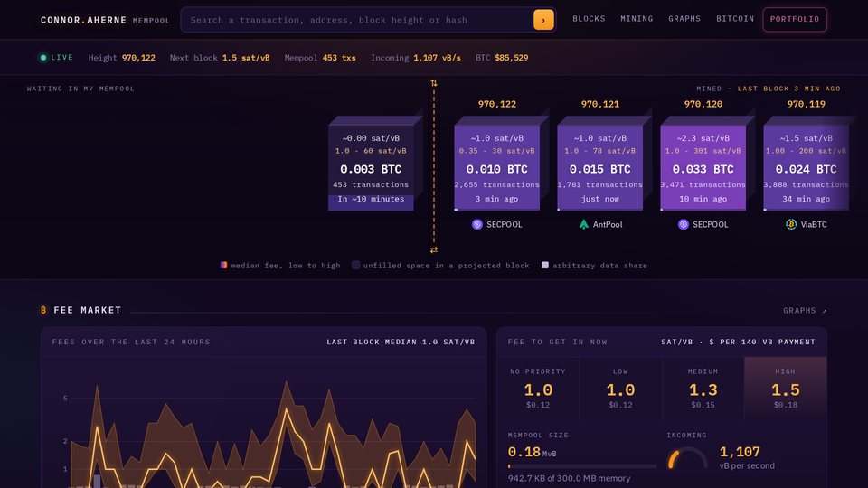This screenshot has height=488, width=868.
Task: Select the Low fee card
Action: 620,389
